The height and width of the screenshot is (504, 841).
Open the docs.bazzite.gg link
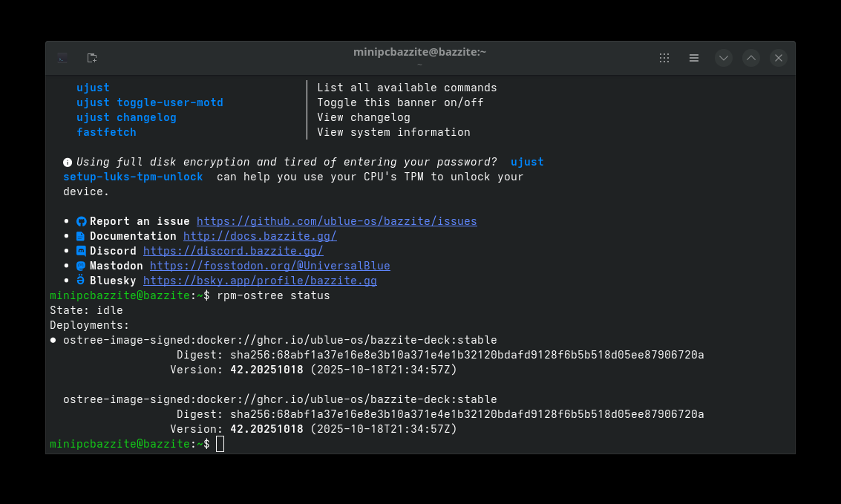(x=260, y=236)
